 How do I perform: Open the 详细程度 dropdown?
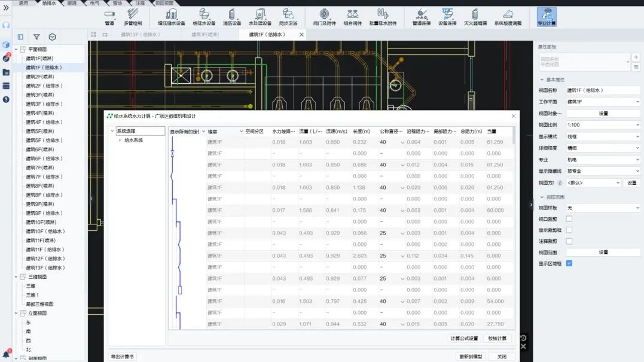[x=603, y=148]
